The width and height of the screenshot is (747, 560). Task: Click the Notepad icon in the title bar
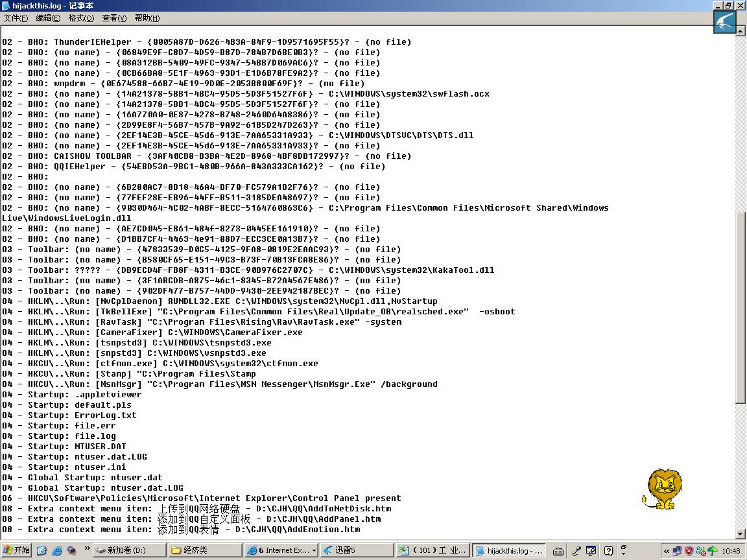tap(6, 6)
